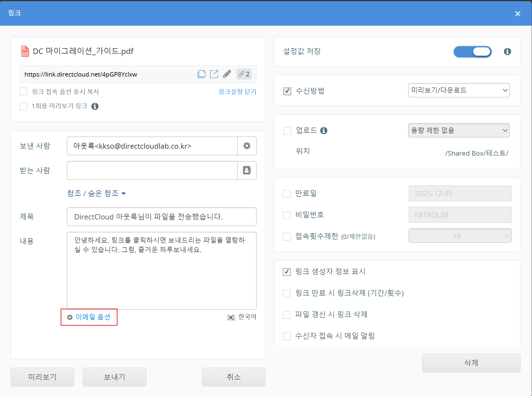Viewport: 532px width, 396px height.
Task: Open address book for recipients
Action: click(247, 170)
